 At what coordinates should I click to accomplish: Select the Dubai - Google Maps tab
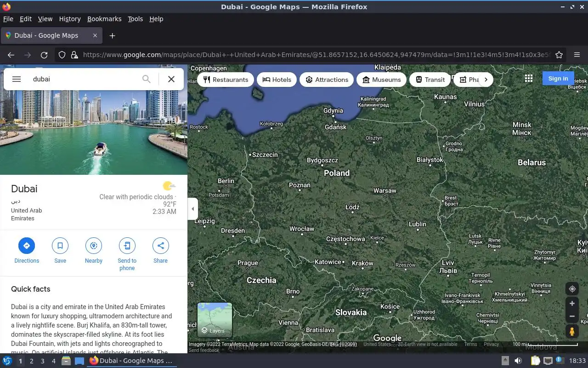[51, 35]
